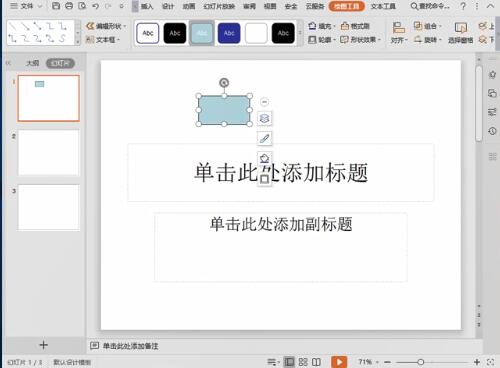Toggle the 大纲 outline pane tab

click(32, 63)
